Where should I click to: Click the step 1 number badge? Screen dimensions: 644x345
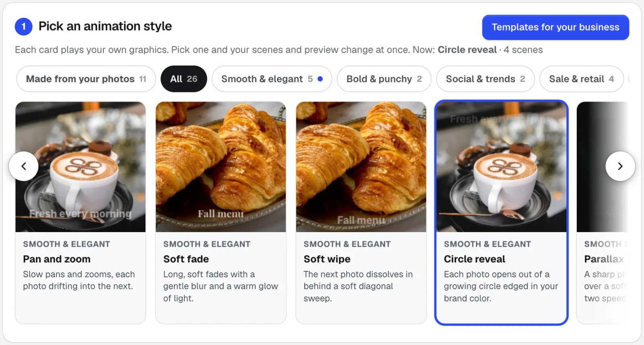[x=24, y=27]
